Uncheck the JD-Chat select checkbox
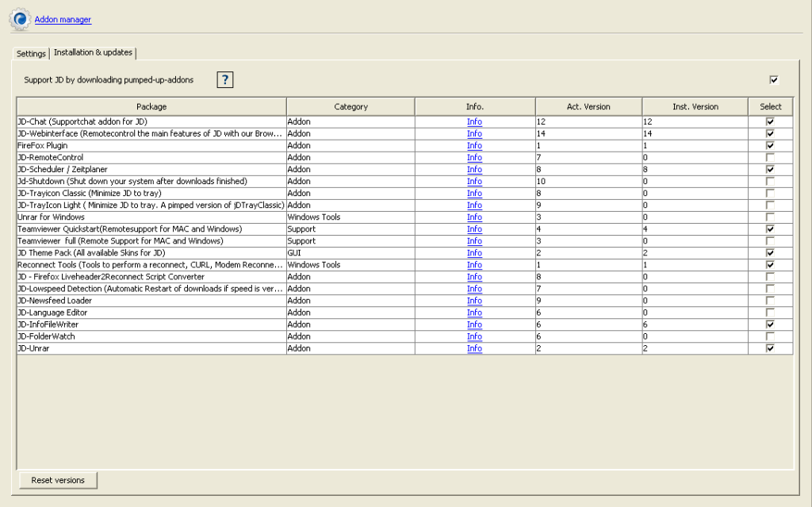The height and width of the screenshot is (507, 812). (x=770, y=122)
